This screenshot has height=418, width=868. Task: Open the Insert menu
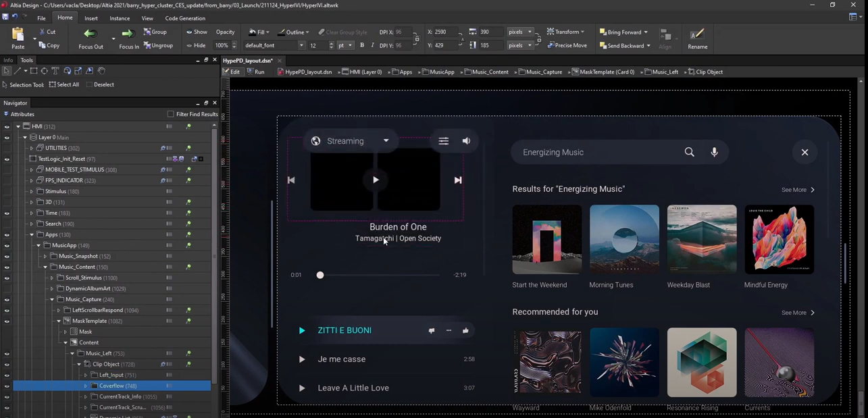point(91,18)
